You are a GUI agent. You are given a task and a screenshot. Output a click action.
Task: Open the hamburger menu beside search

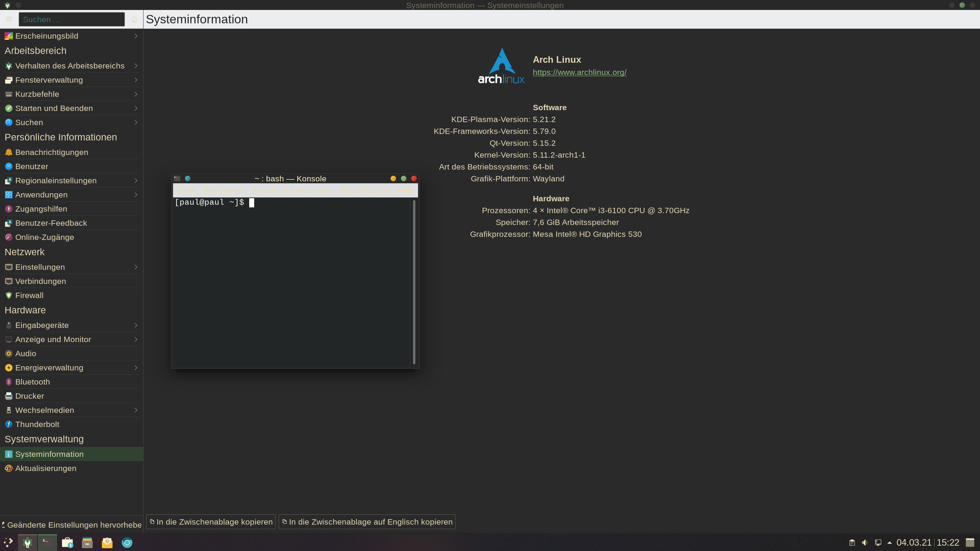click(9, 19)
